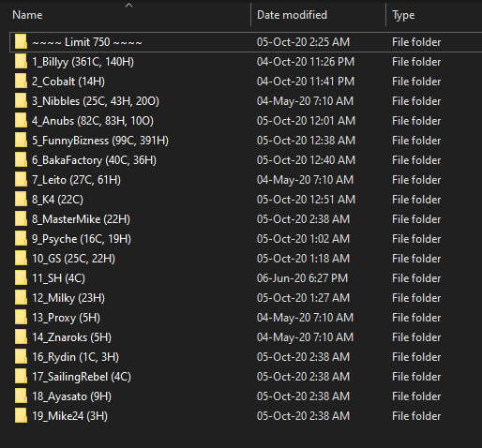Select '3_Nibbles (25C, 43H, 20O)' folder name
This screenshot has height=448, width=482.
[x=96, y=101]
